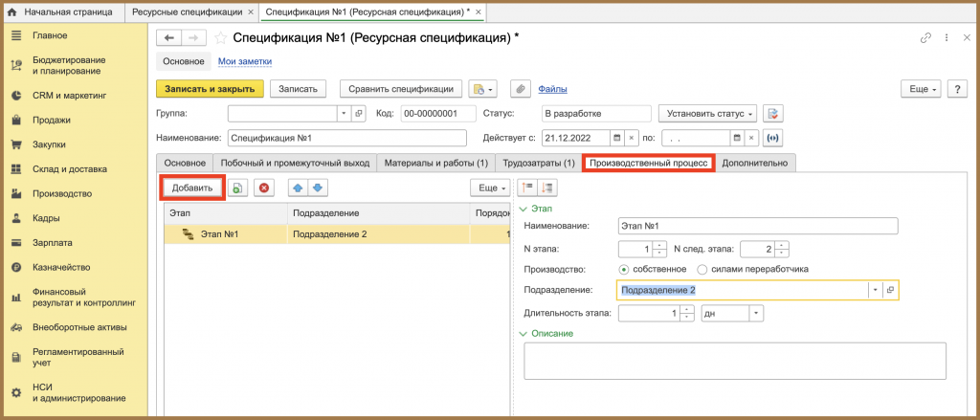
Task: Open НСИ и администрирование section
Action: tap(78, 392)
